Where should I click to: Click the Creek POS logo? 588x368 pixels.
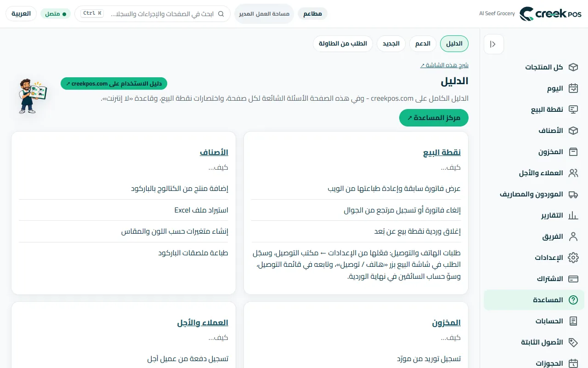pos(550,14)
